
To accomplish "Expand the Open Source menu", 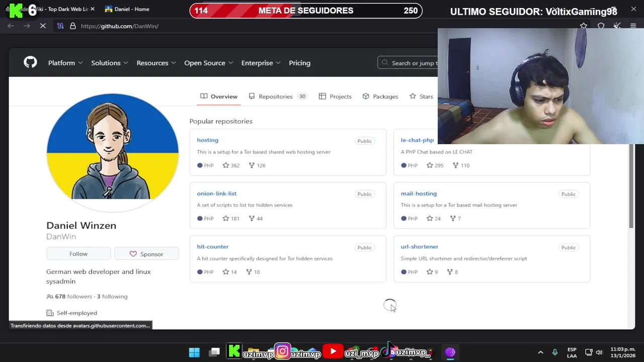I will 208,63.
